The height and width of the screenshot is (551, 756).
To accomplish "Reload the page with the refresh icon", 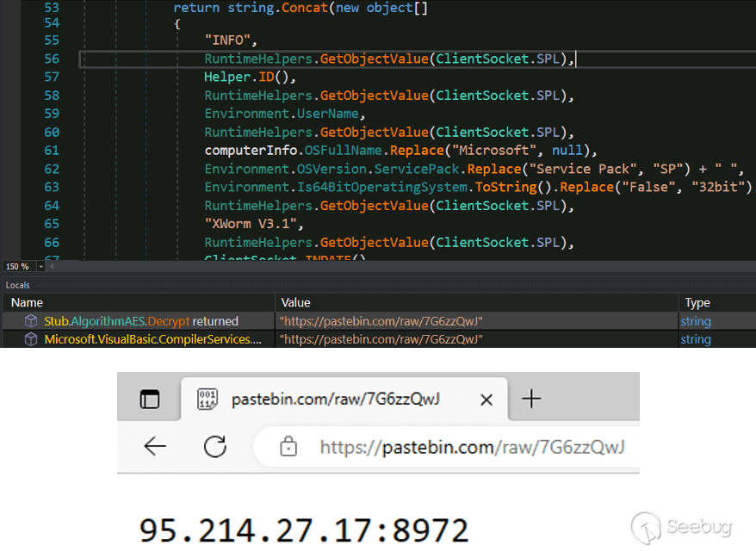I will point(215,446).
